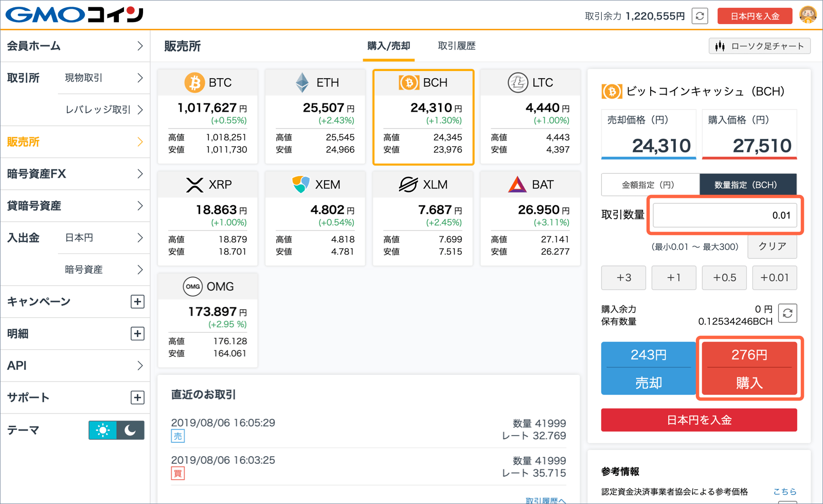Switch to dark theme moon toggle
823x504 pixels.
(130, 430)
